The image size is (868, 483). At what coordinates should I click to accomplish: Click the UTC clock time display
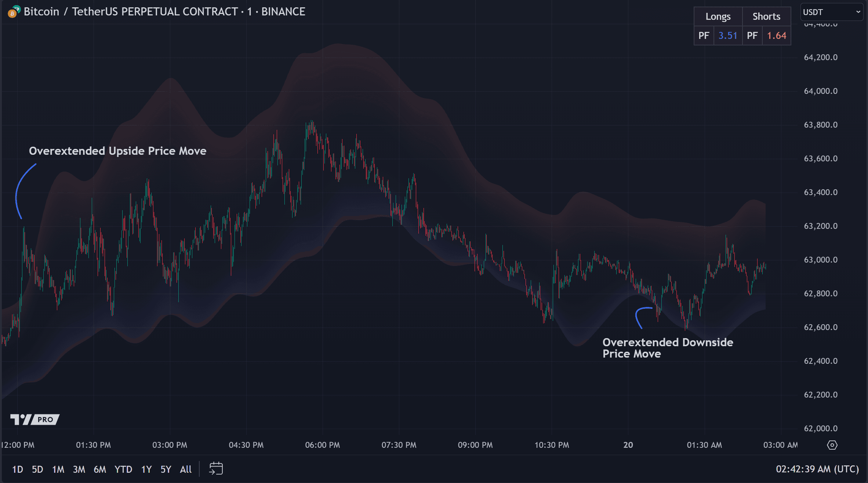tap(817, 469)
